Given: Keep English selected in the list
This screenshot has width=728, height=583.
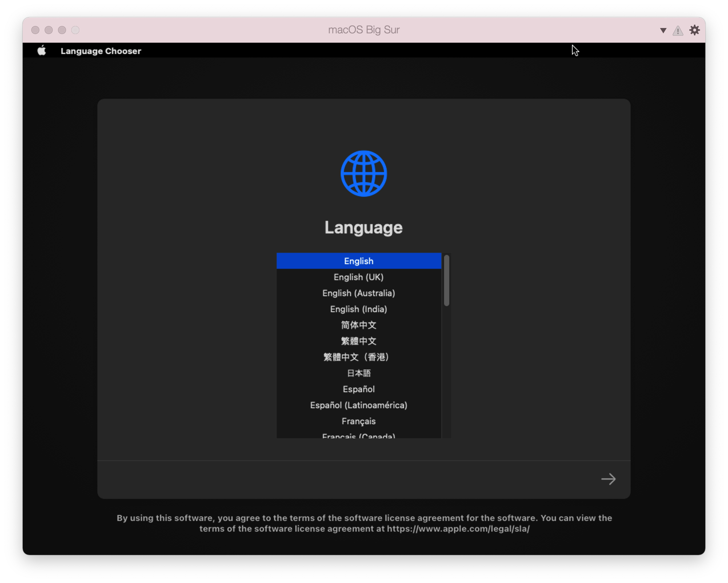Looking at the screenshot, I should 359,261.
